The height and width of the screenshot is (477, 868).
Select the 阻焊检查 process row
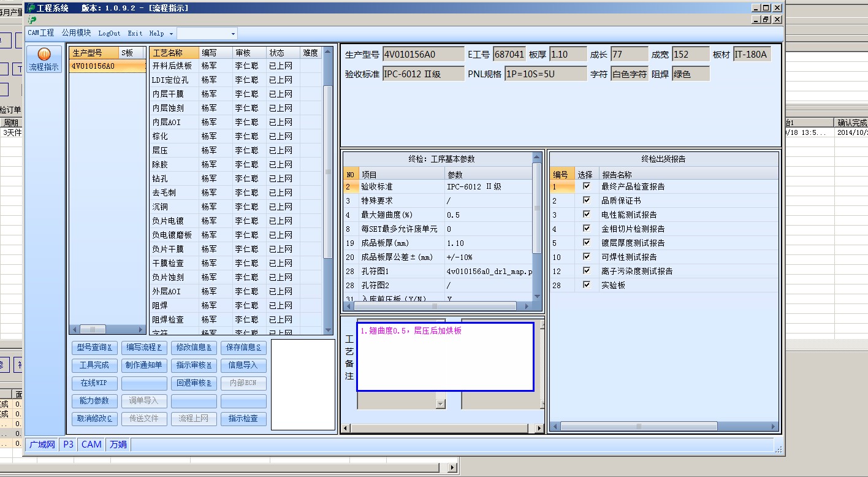coord(236,319)
